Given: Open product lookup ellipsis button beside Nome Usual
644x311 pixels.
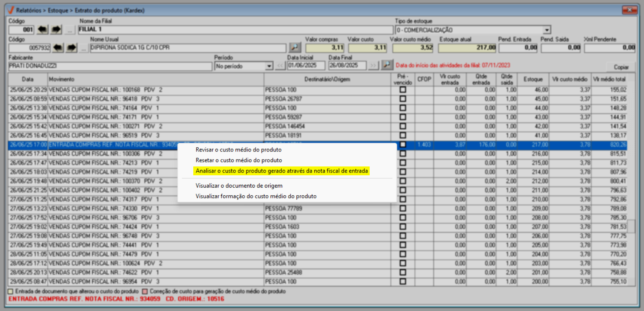Looking at the screenshot, I should click(84, 48).
